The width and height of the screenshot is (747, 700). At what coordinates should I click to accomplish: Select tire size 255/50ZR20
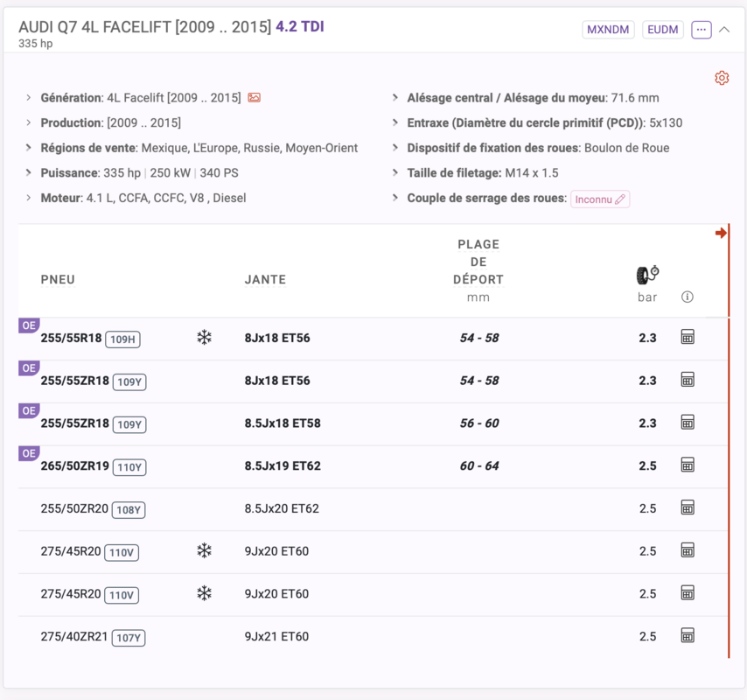pyautogui.click(x=74, y=508)
